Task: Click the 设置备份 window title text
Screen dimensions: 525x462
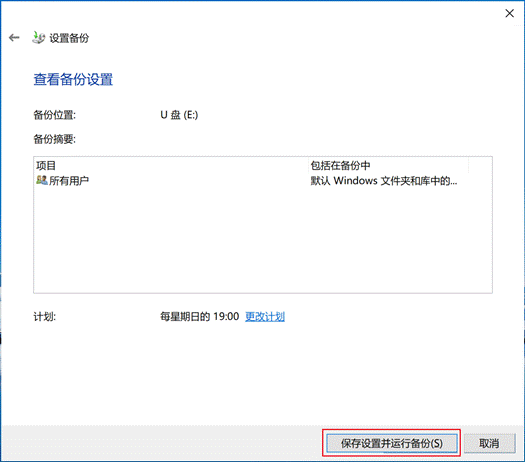Action: [x=69, y=38]
